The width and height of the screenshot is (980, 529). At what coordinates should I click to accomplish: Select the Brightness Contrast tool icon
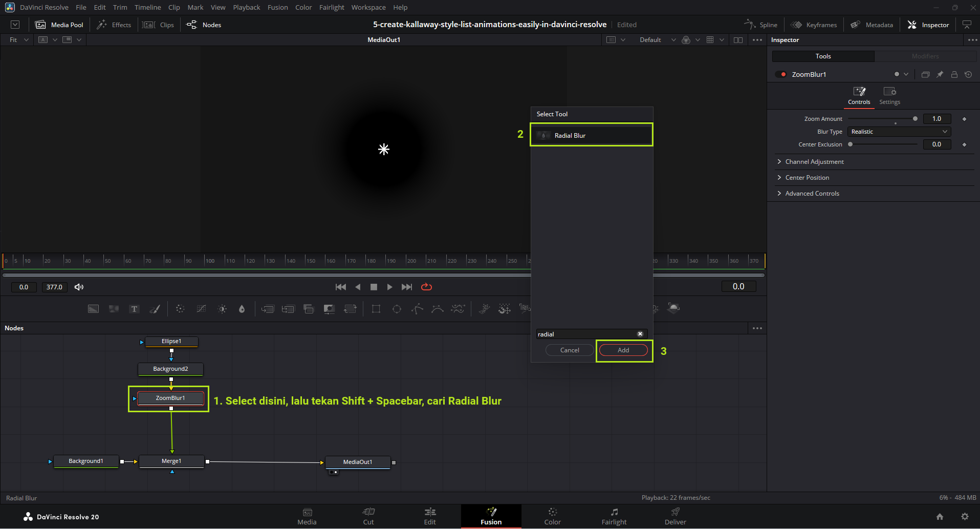coord(222,309)
